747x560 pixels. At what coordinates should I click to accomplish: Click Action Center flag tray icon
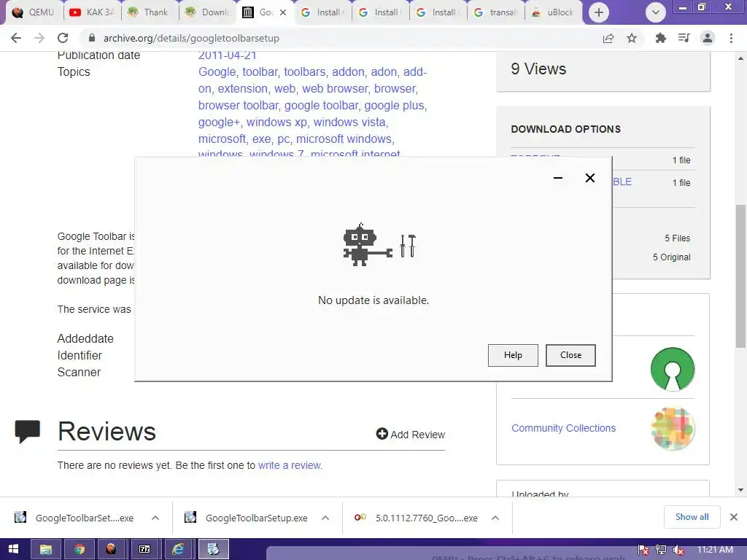[643, 550]
